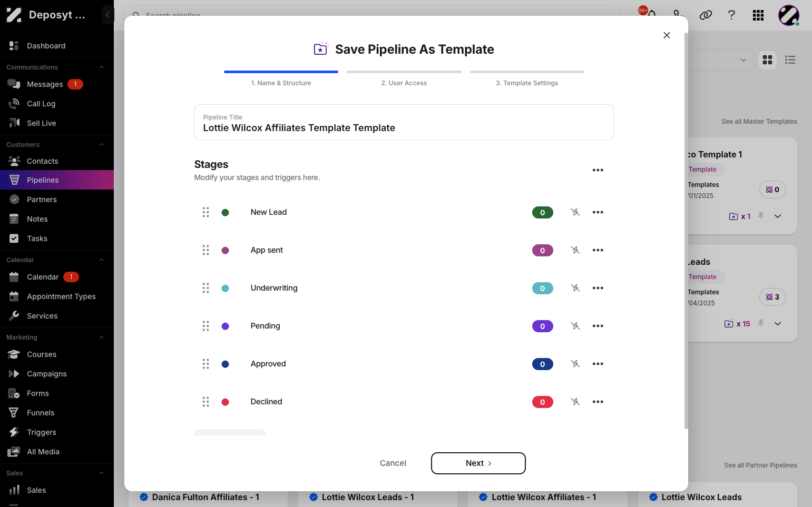Toggle trigger icon for New Lead stage
This screenshot has width=812, height=507.
(x=575, y=212)
